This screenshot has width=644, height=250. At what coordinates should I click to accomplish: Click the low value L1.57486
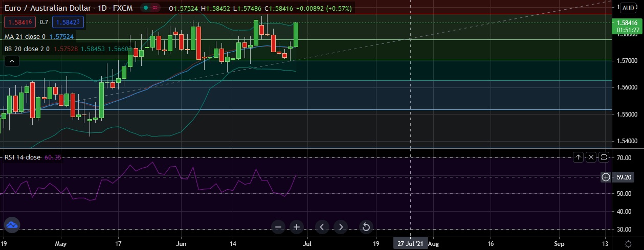point(248,8)
